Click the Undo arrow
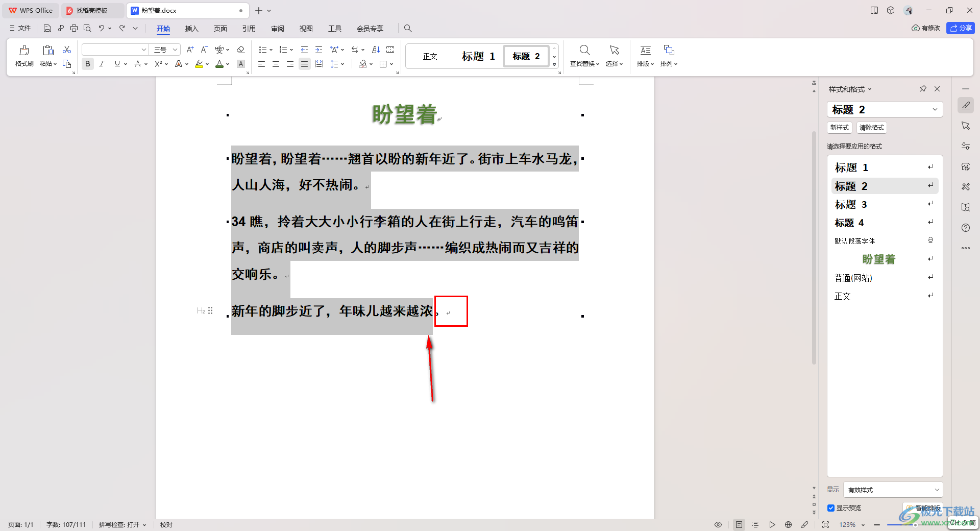 click(x=102, y=28)
